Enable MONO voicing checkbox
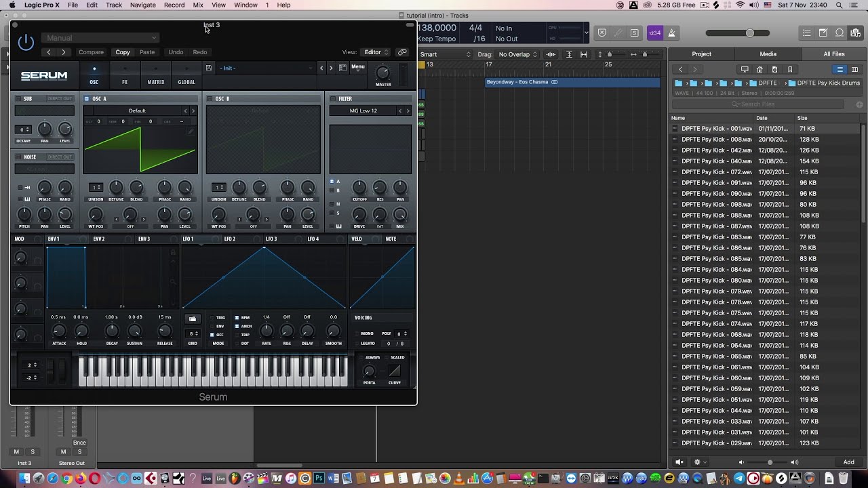868x488 pixels. [357, 333]
